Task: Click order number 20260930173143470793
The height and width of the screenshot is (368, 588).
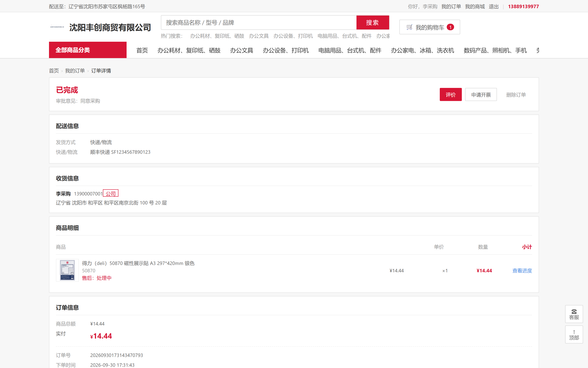Action: tap(117, 355)
